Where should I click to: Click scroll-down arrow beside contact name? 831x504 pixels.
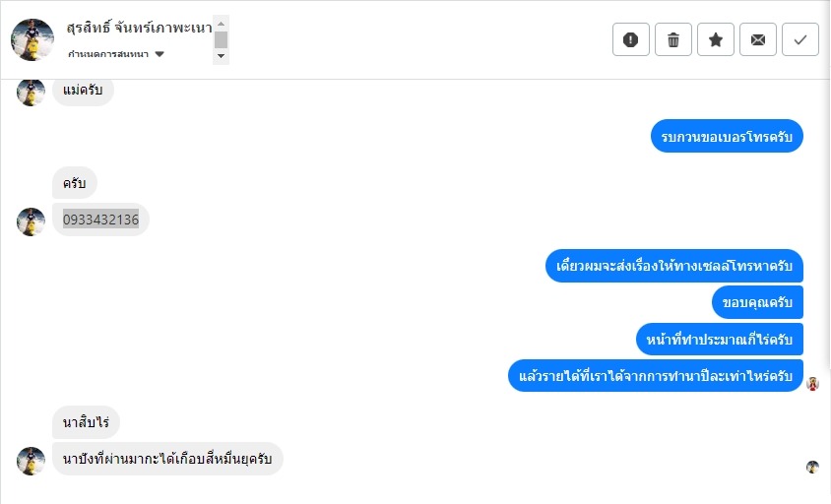[x=222, y=56]
